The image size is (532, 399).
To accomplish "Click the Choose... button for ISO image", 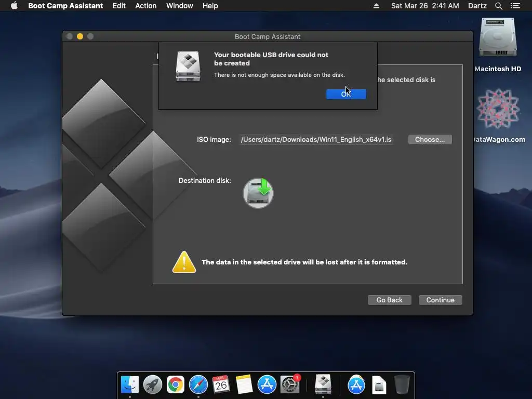I will coord(430,139).
